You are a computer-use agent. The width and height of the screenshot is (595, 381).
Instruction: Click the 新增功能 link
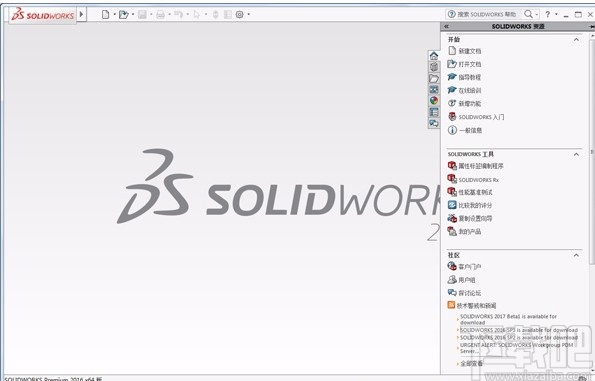[470, 103]
